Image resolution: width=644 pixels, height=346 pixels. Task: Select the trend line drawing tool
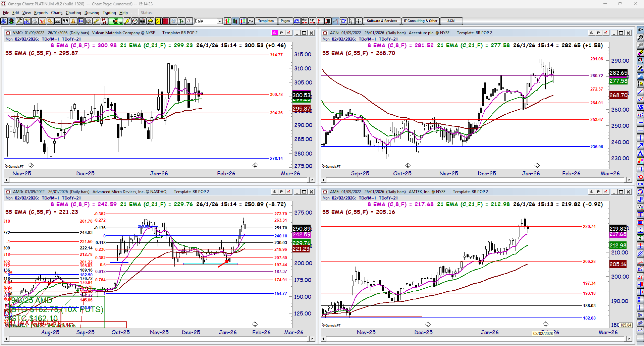coord(640,92)
